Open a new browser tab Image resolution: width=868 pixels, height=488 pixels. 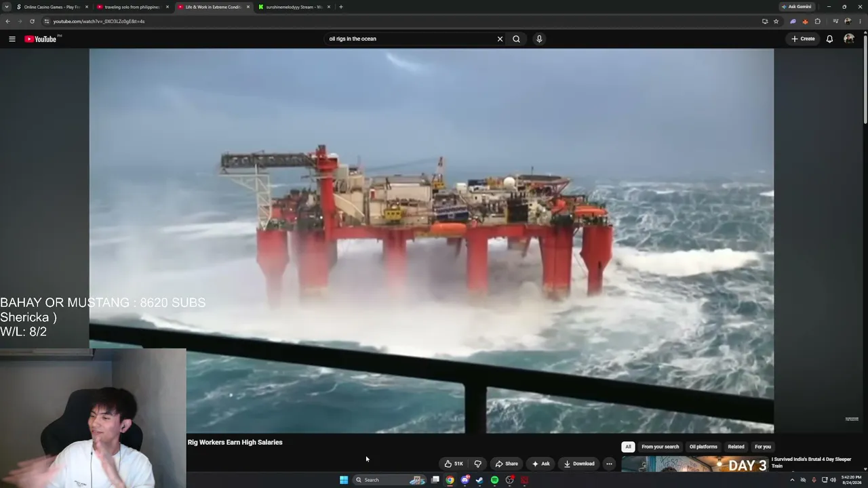point(341,7)
